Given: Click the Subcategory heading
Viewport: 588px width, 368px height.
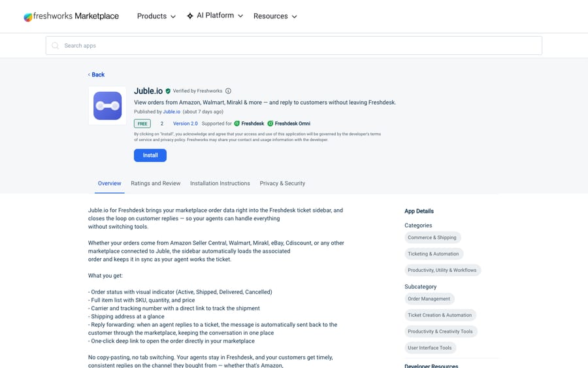Looking at the screenshot, I should [x=420, y=286].
